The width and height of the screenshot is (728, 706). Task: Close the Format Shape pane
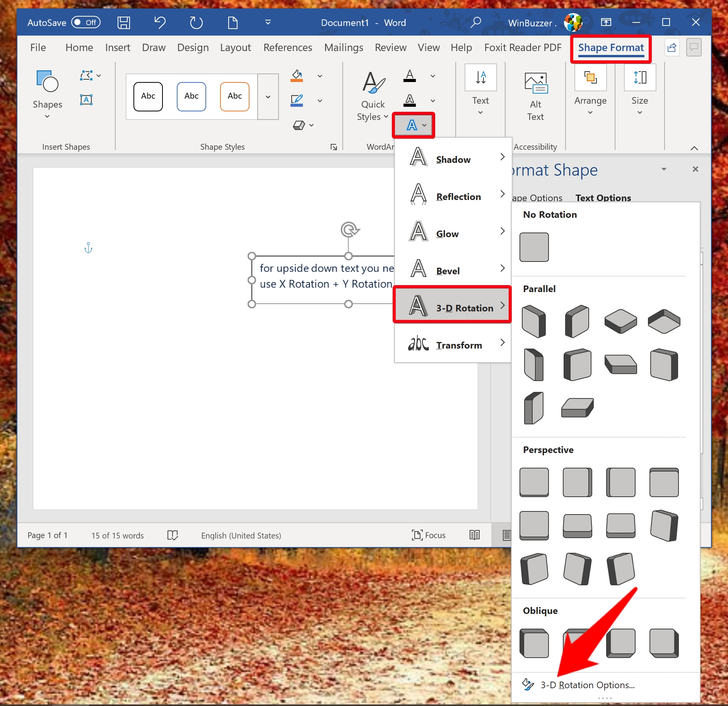pyautogui.click(x=696, y=169)
